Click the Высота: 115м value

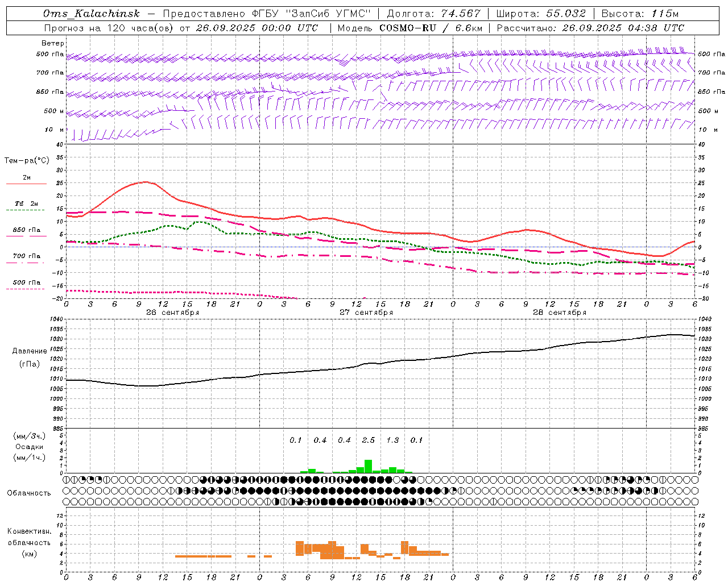[640, 14]
